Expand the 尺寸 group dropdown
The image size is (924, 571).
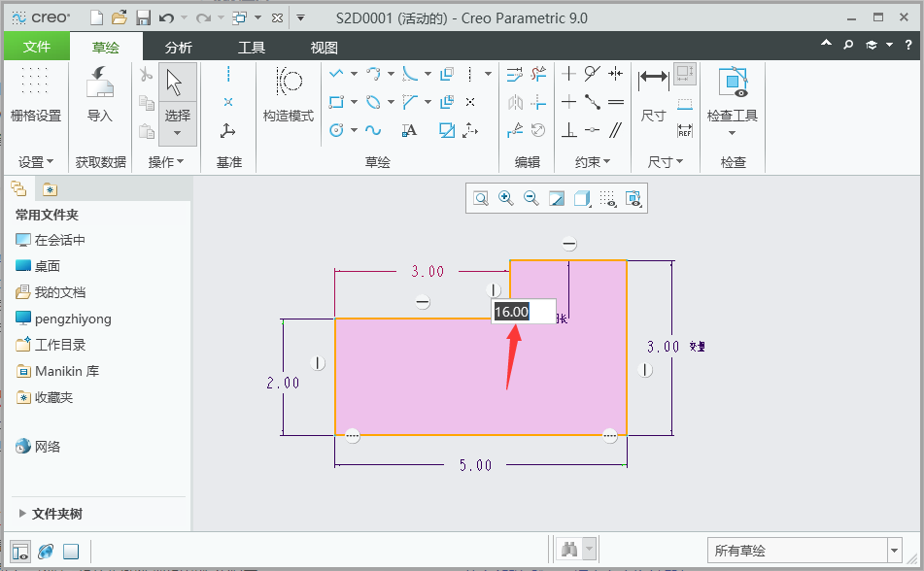coord(665,162)
